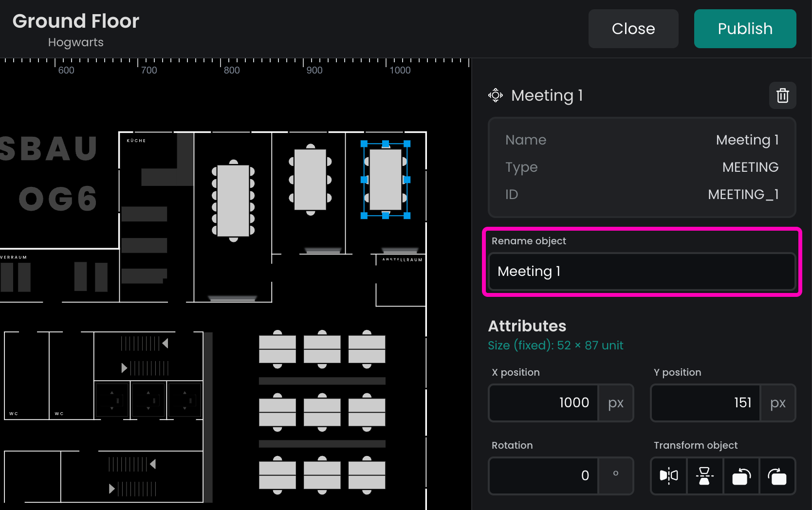Viewport: 812px width, 510px height.
Task: Flip the object horizontally
Action: (669, 476)
